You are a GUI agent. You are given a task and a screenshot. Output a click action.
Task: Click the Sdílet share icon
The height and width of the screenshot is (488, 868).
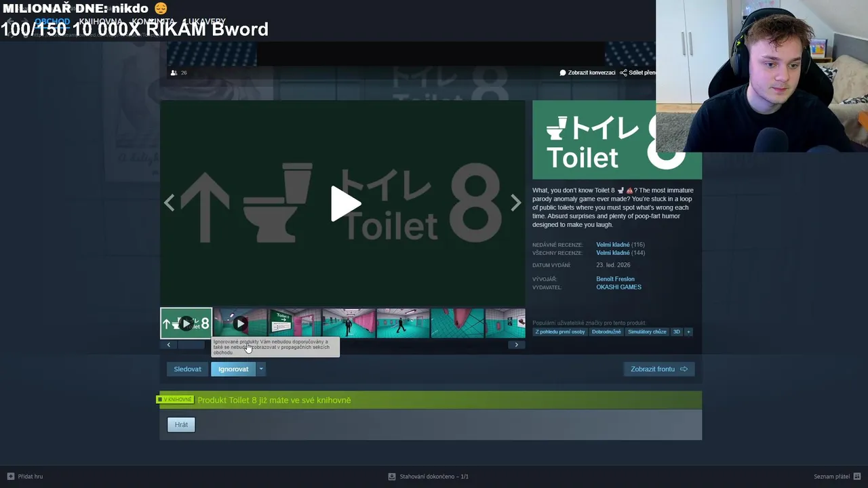(x=623, y=73)
